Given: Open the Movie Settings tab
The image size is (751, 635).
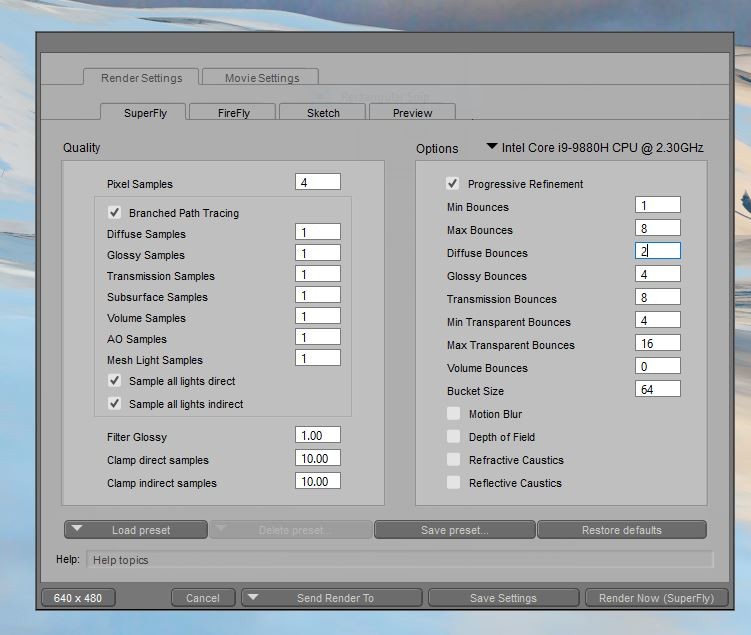Looking at the screenshot, I should 261,78.
